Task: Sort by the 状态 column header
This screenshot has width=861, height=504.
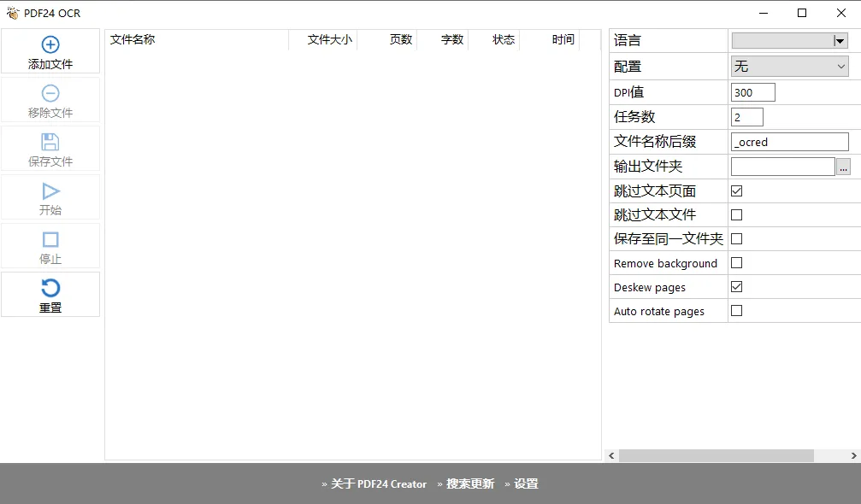Action: tap(494, 39)
